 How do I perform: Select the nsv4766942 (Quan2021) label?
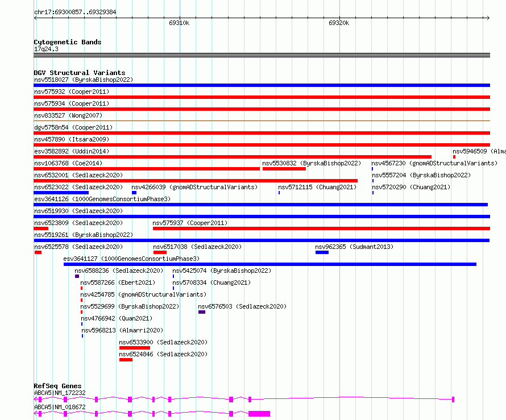point(117,318)
